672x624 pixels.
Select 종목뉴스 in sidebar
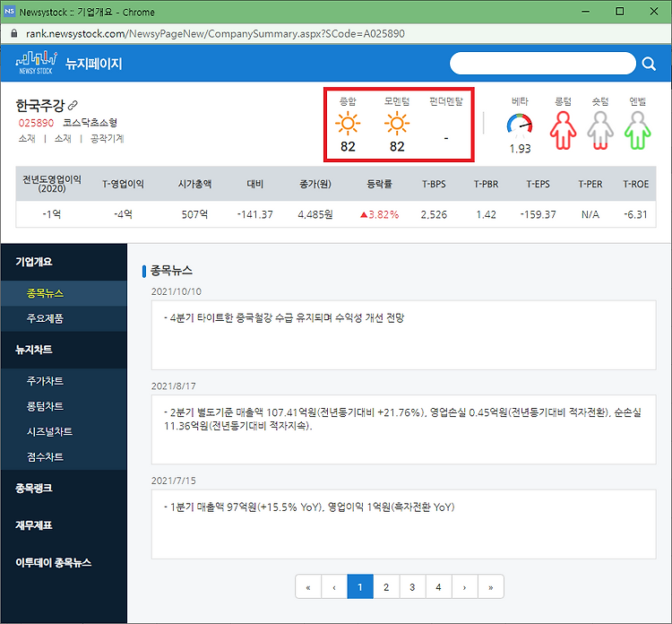[x=64, y=293]
